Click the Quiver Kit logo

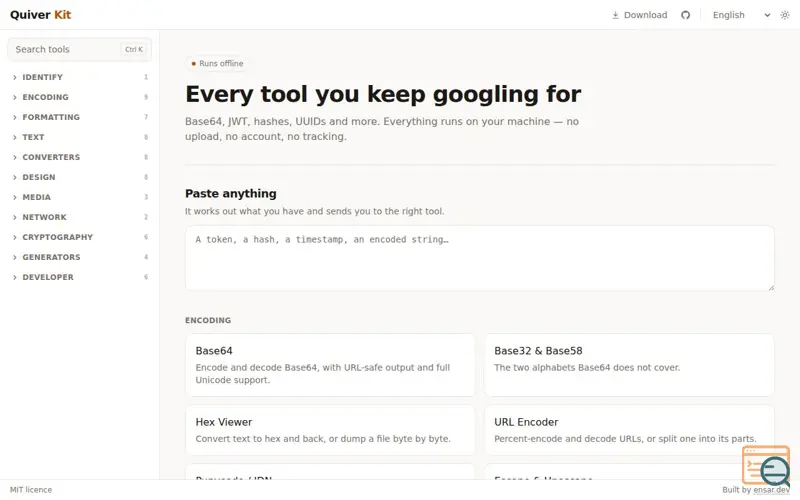(40, 15)
